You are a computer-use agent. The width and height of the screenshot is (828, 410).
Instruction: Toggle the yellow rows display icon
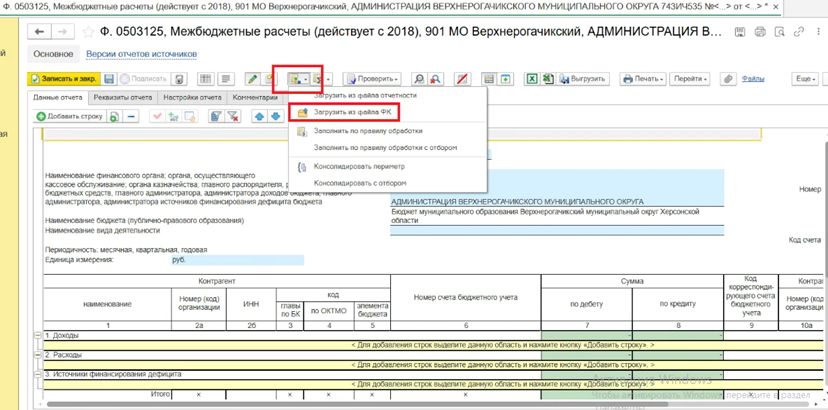coord(489,79)
